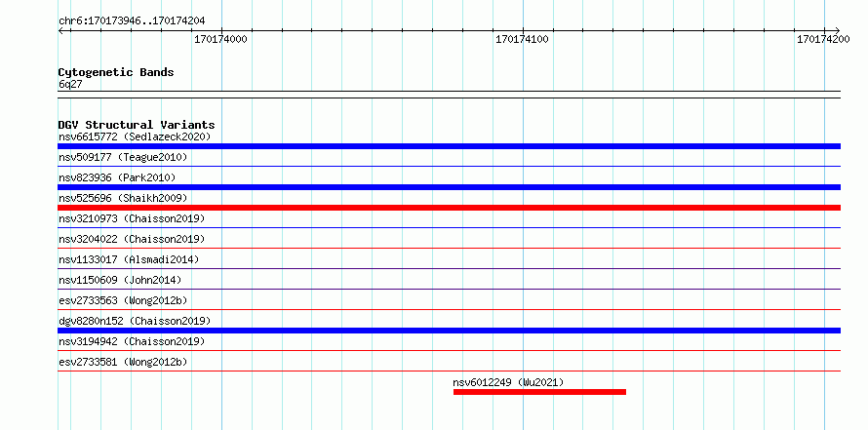
Task: Click the nsv509177 (Teague2010) label
Action: tap(123, 157)
